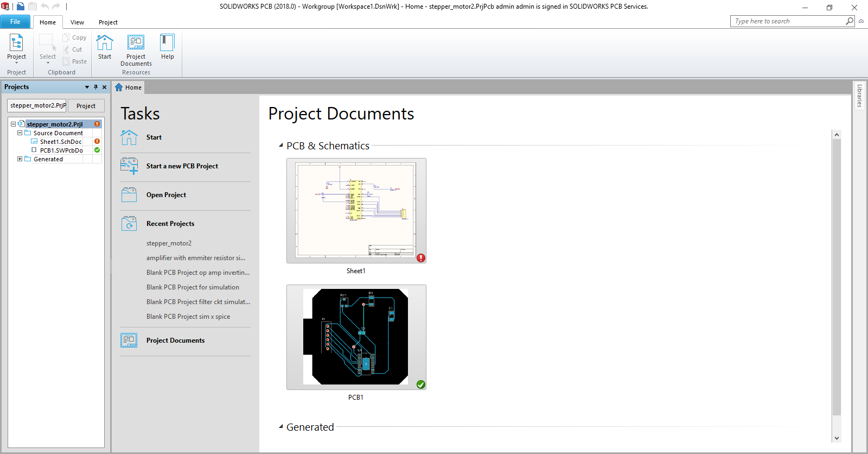Click the Home document tab
The height and width of the screenshot is (454, 868).
click(x=129, y=87)
